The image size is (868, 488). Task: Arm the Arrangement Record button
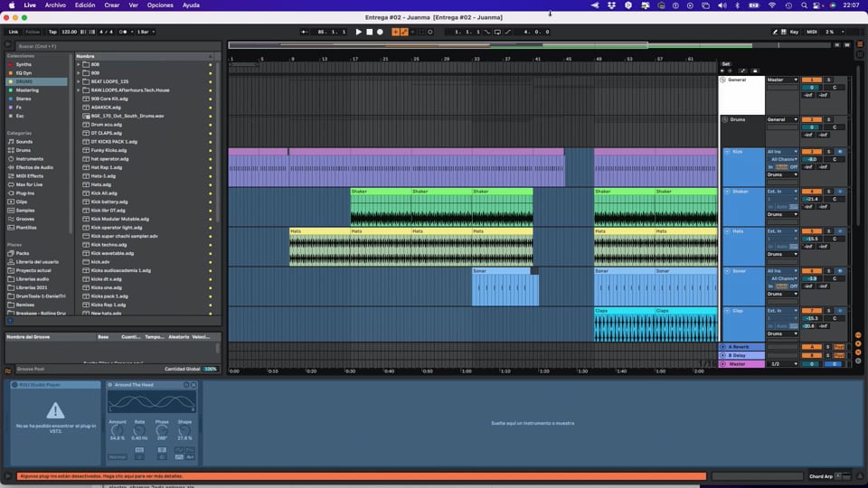[380, 33]
